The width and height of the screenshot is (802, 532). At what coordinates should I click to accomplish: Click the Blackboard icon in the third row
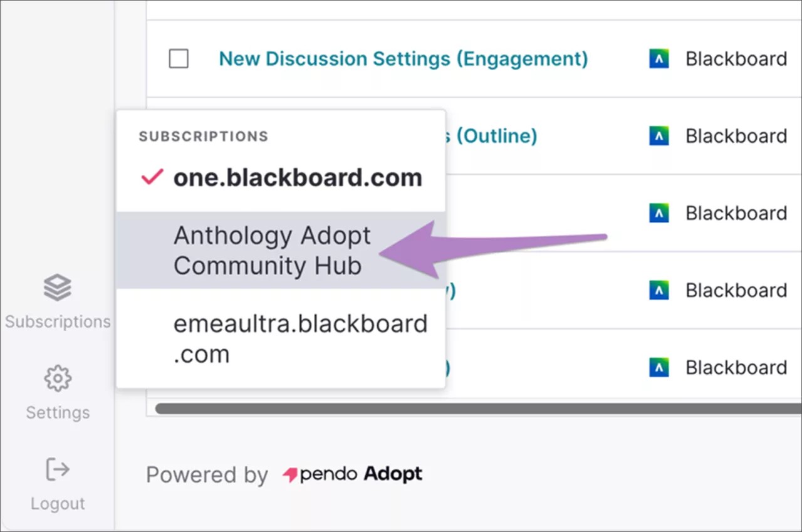click(x=659, y=213)
